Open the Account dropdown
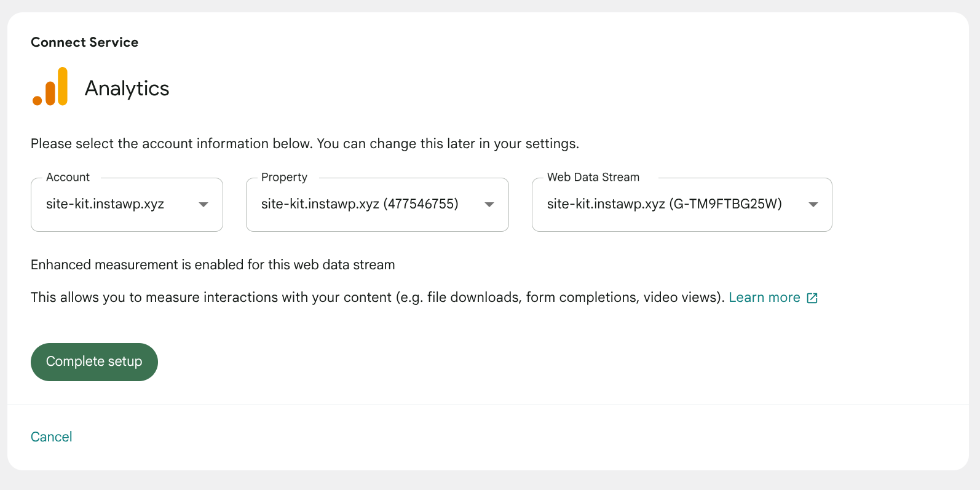The width and height of the screenshot is (980, 490). pos(127,205)
